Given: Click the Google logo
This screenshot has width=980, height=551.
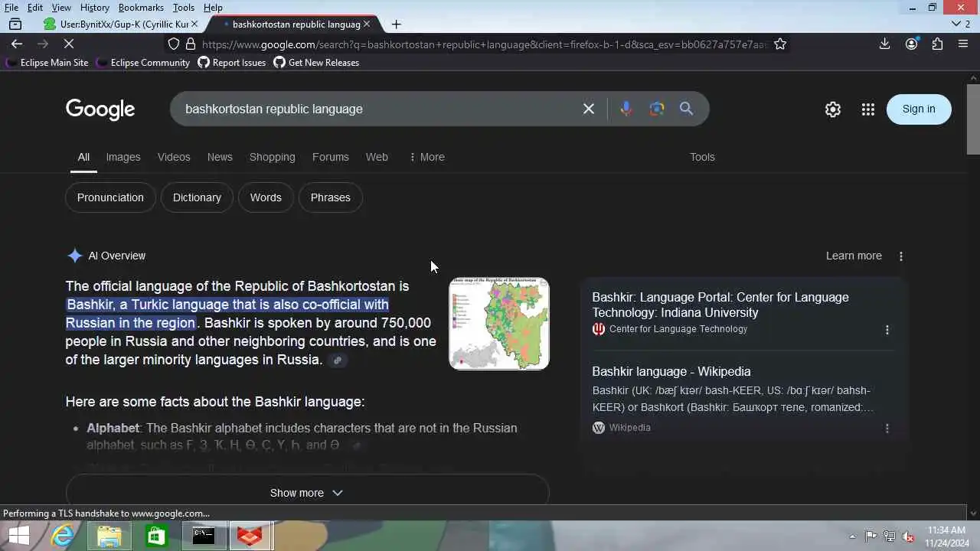Looking at the screenshot, I should pyautogui.click(x=100, y=109).
